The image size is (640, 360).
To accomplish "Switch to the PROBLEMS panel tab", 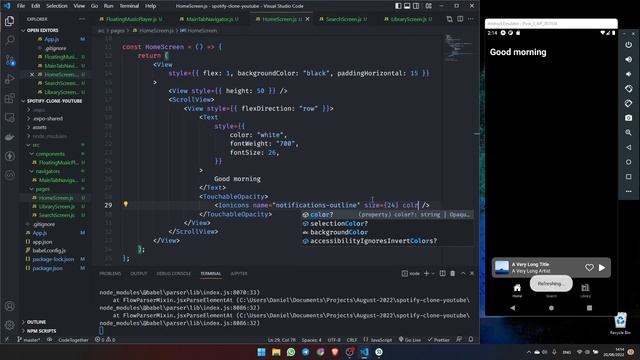I will click(110, 273).
